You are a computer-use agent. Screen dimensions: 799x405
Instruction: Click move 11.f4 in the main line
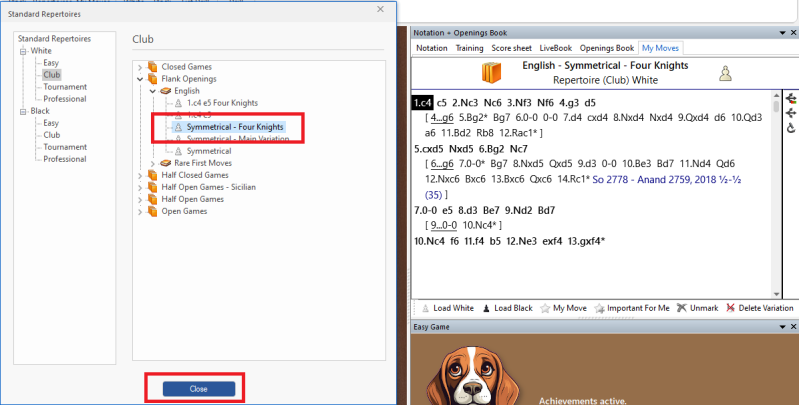point(474,240)
